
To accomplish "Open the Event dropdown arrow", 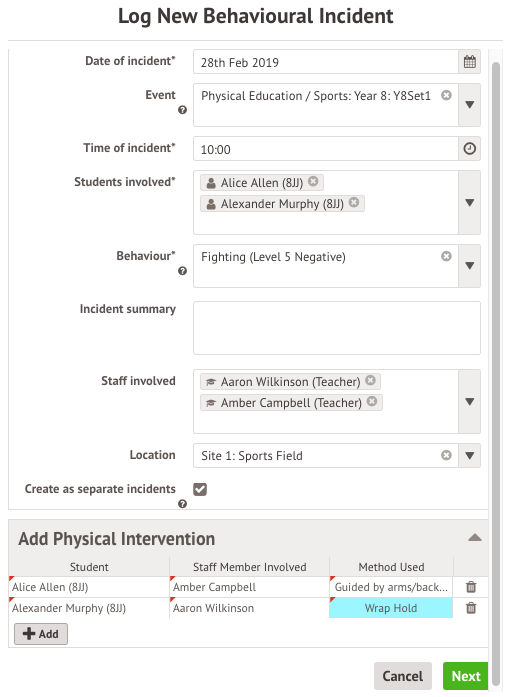I will pos(470,105).
